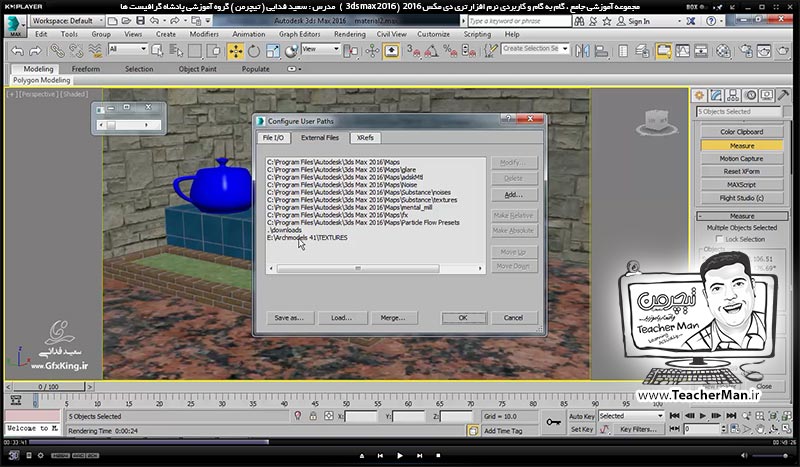This screenshot has height=467, width=800.
Task: Open the Create command panel tab
Action: (699, 95)
